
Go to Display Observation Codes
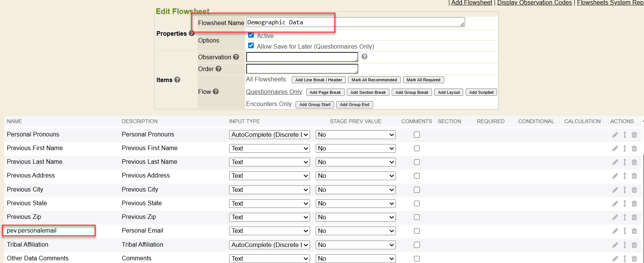click(x=534, y=3)
